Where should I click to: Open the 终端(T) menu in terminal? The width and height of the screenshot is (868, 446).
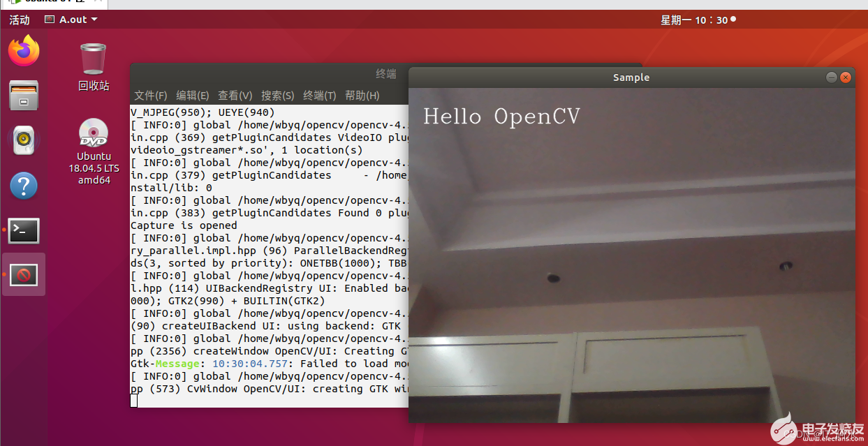point(320,96)
